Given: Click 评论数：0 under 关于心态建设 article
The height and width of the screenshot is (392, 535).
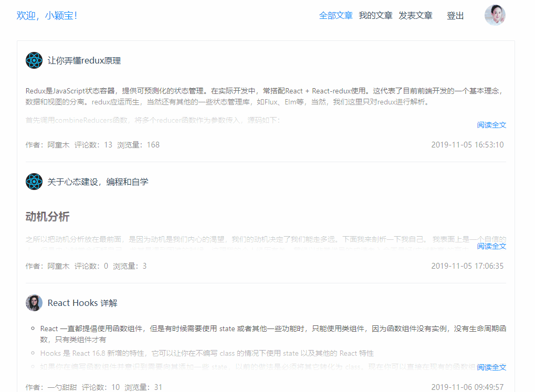Looking at the screenshot, I should pos(91,266).
